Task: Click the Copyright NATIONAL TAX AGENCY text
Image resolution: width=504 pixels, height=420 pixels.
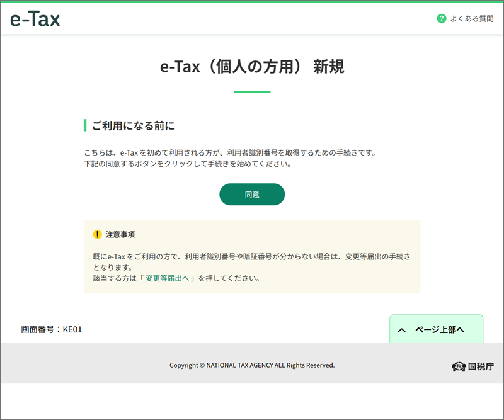Action: pyautogui.click(x=252, y=365)
